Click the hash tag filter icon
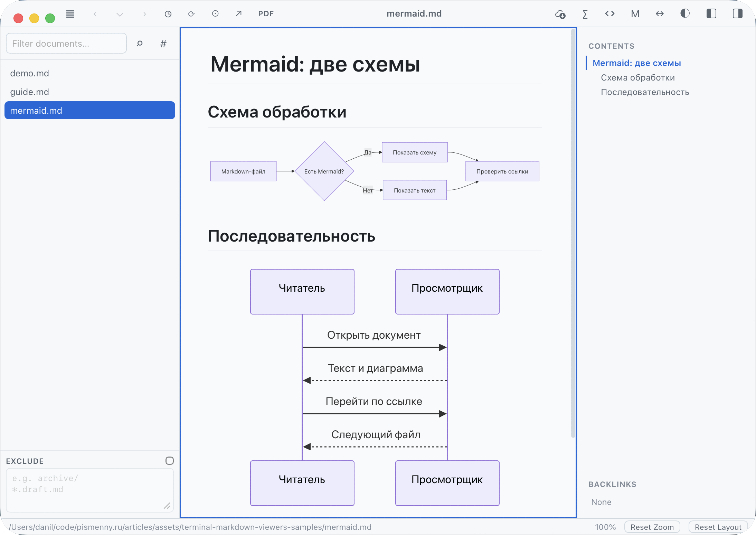Image resolution: width=756 pixels, height=535 pixels. click(x=163, y=44)
